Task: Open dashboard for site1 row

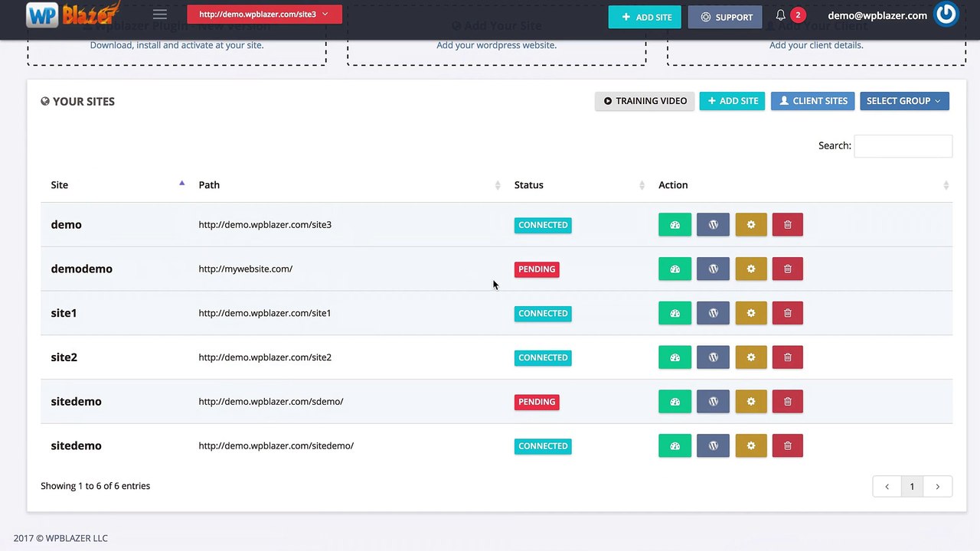Action: (x=675, y=313)
